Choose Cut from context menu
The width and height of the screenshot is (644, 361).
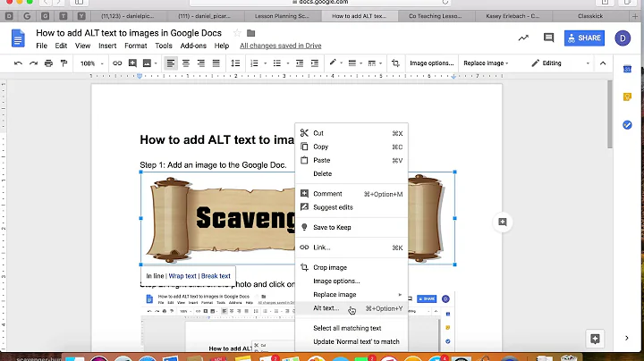click(352, 133)
